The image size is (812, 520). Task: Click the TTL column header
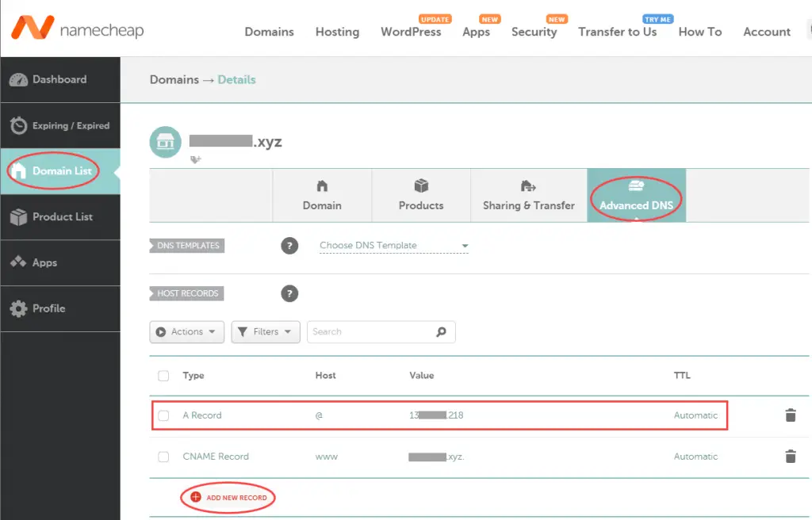682,376
